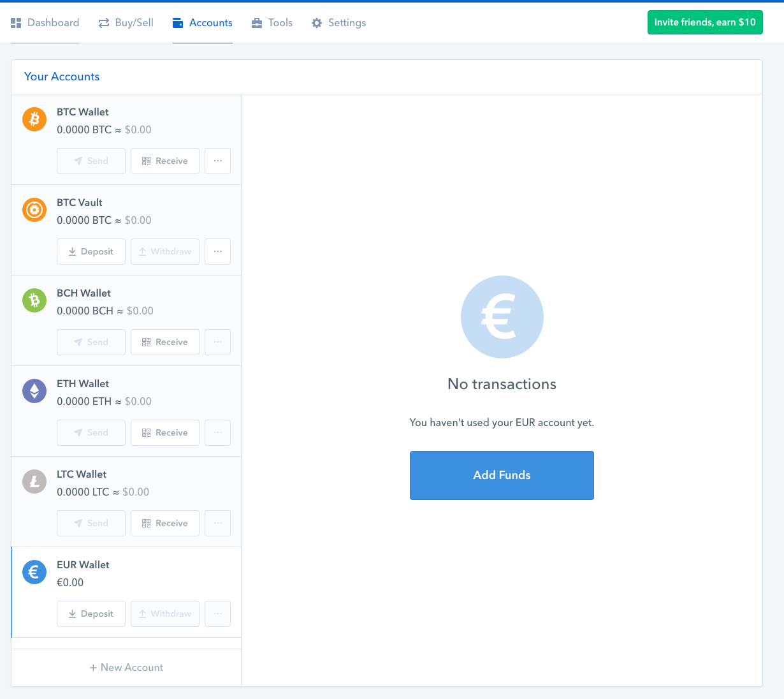
Task: Click You haven't used your EUR account text
Action: 502,423
